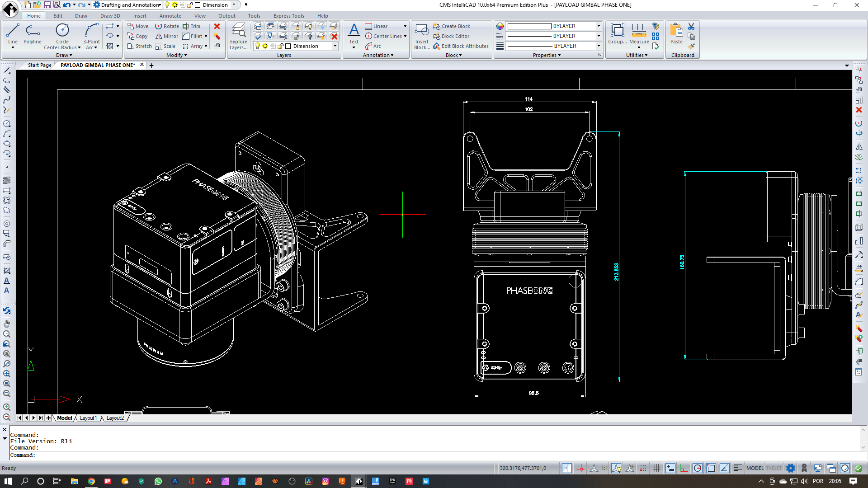The image size is (868, 488).
Task: Expand the Modify panel flyout
Action: (176, 55)
